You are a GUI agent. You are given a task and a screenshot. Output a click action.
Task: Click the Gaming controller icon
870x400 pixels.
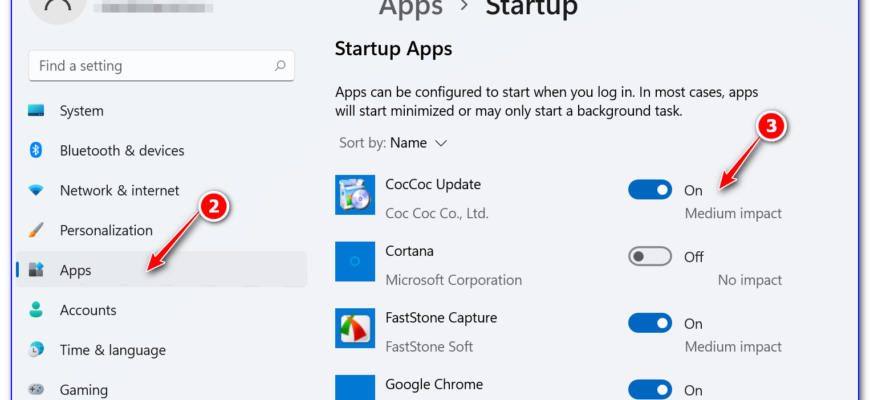click(36, 389)
